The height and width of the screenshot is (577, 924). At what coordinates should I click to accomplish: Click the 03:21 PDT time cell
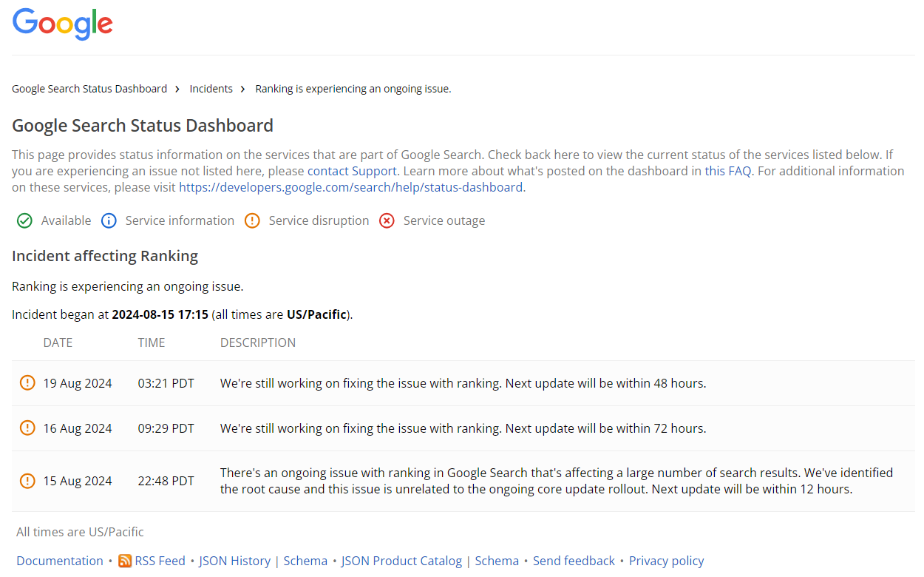(166, 383)
